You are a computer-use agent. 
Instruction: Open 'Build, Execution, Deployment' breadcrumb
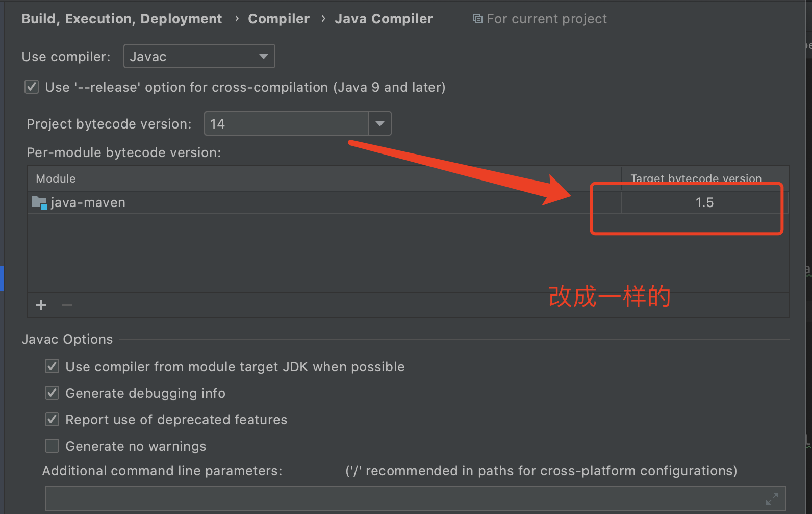point(121,18)
